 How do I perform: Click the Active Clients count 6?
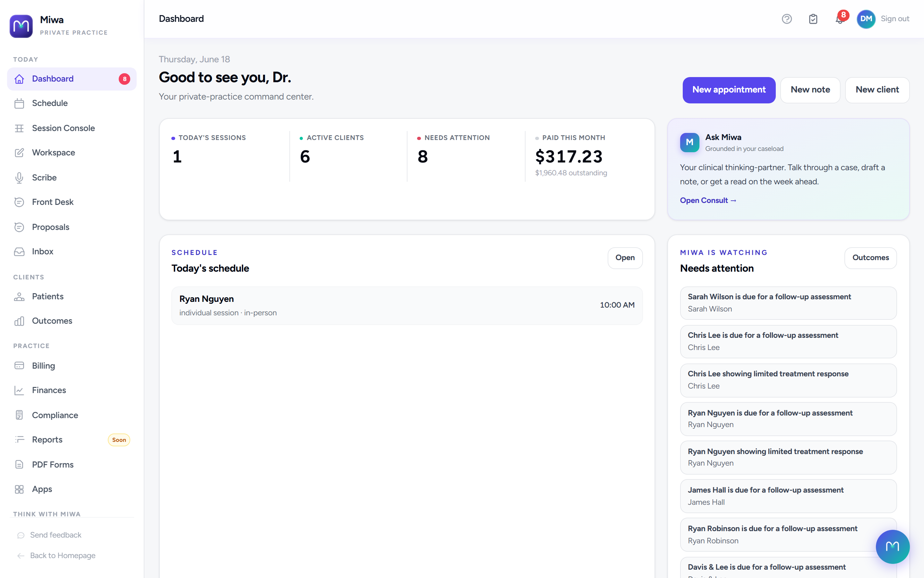click(305, 157)
